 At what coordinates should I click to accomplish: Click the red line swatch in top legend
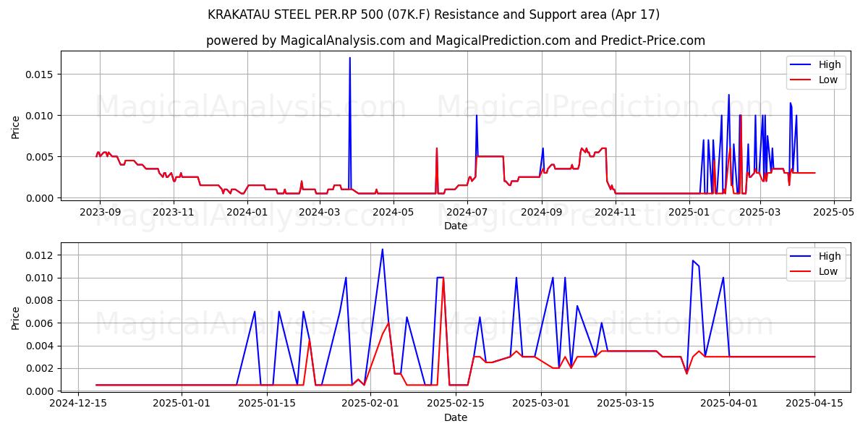pyautogui.click(x=801, y=80)
